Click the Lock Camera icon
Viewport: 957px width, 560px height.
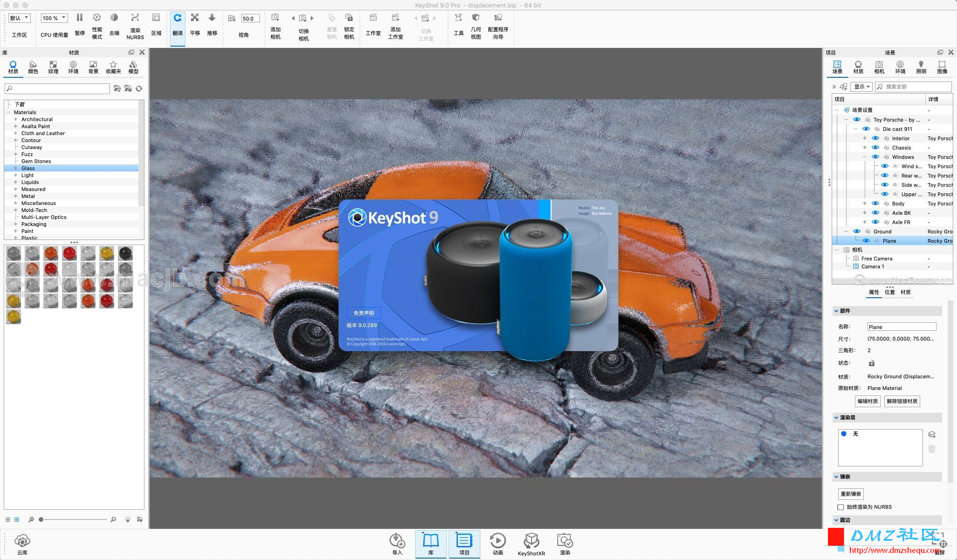pyautogui.click(x=349, y=18)
